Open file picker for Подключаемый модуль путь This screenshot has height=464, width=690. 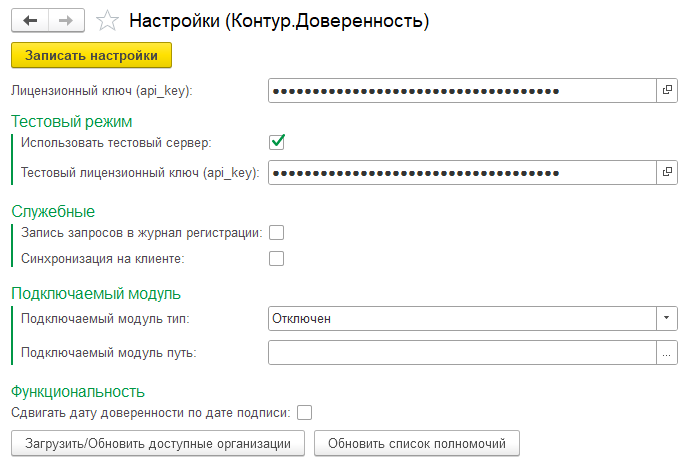click(667, 353)
